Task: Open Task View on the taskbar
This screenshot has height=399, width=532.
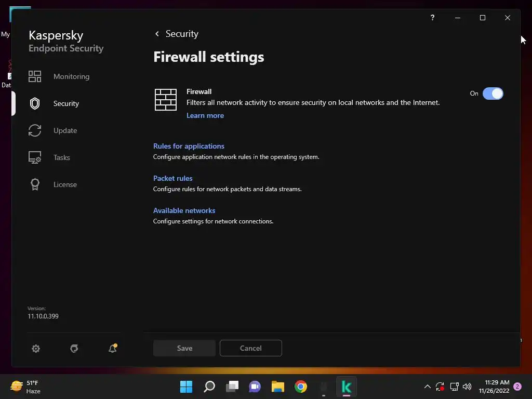Action: [232, 387]
